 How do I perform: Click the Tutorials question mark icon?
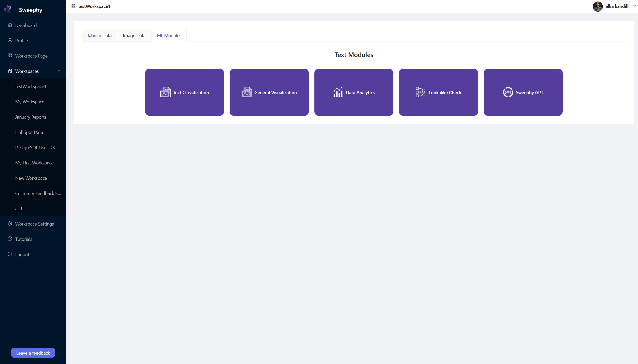10,239
